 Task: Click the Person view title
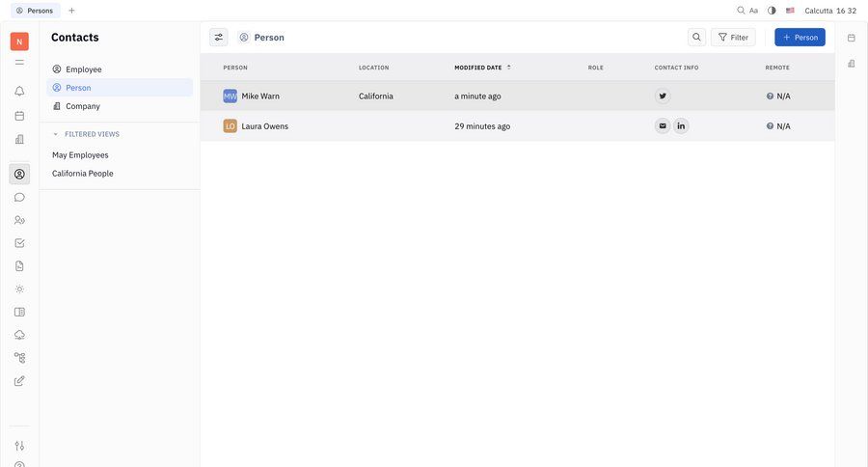point(269,37)
